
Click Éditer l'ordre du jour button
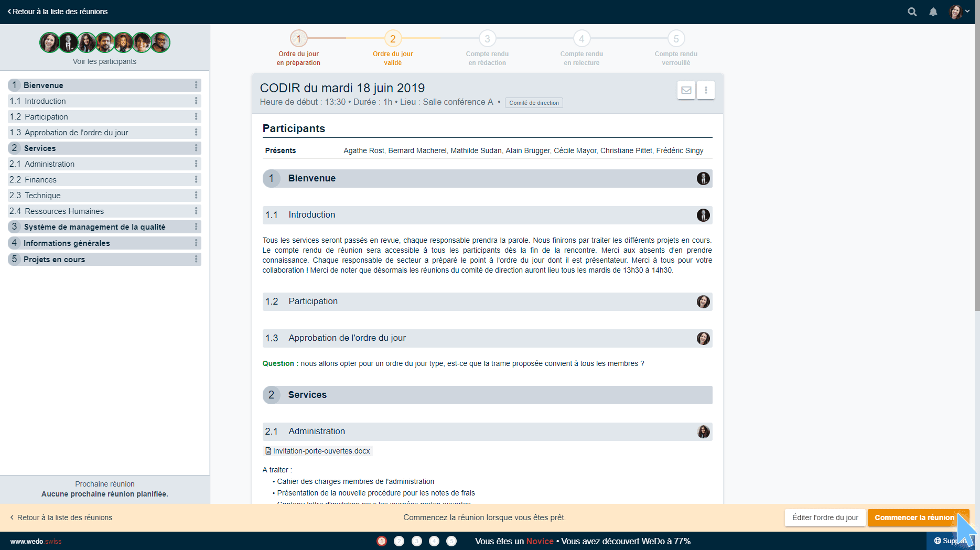[825, 517]
